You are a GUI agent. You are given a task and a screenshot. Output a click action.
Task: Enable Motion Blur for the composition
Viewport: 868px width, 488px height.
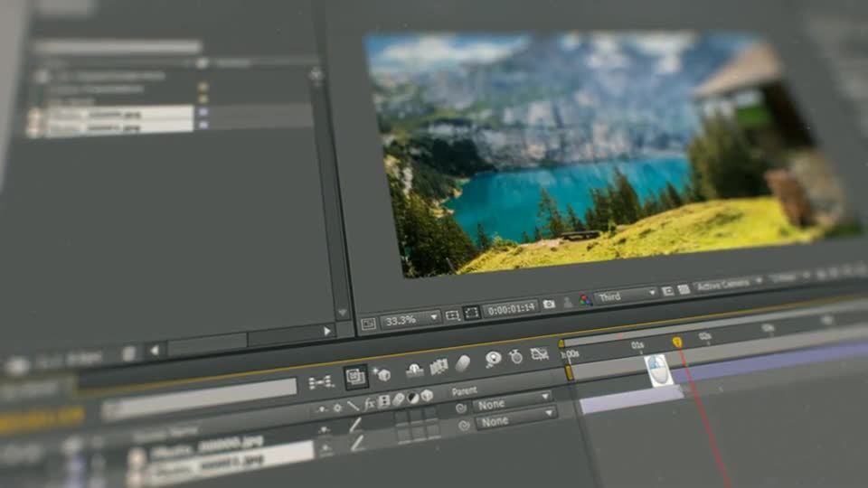(x=463, y=363)
